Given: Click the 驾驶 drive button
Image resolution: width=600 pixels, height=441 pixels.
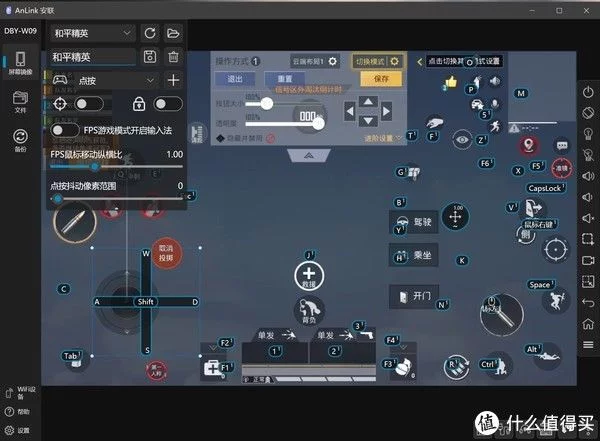Looking at the screenshot, I should 414,222.
